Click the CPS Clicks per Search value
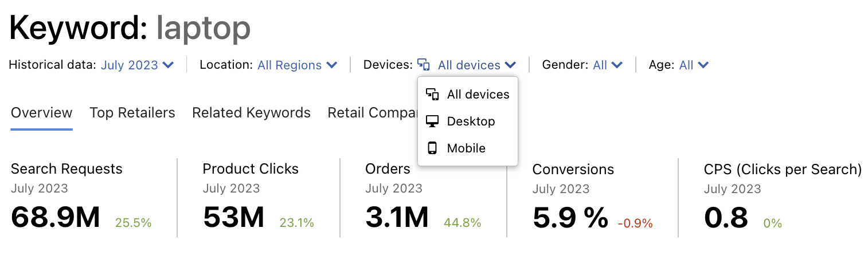The width and height of the screenshot is (868, 259). (726, 218)
